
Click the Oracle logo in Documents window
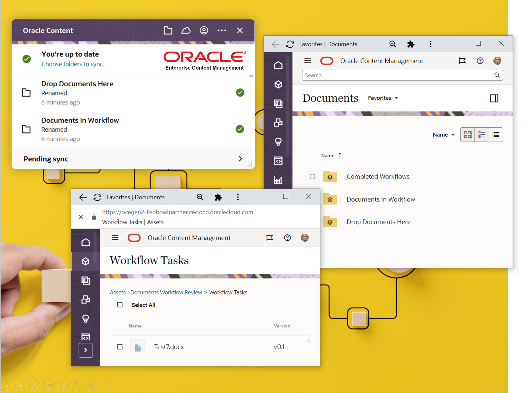point(327,61)
